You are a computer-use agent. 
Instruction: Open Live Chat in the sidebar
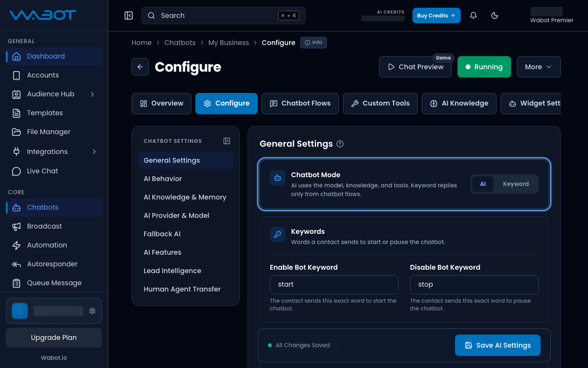point(54,171)
